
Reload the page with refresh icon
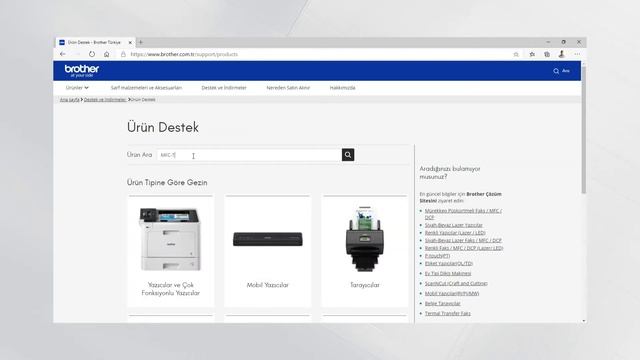tap(92, 54)
